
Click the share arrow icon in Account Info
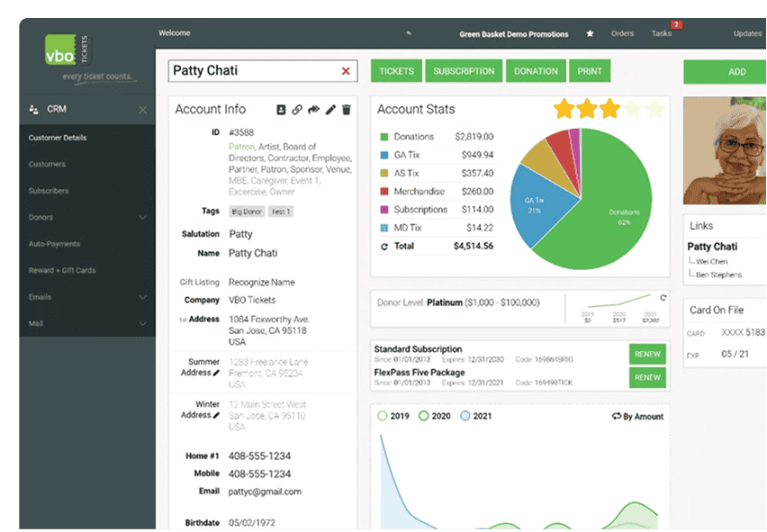[313, 110]
